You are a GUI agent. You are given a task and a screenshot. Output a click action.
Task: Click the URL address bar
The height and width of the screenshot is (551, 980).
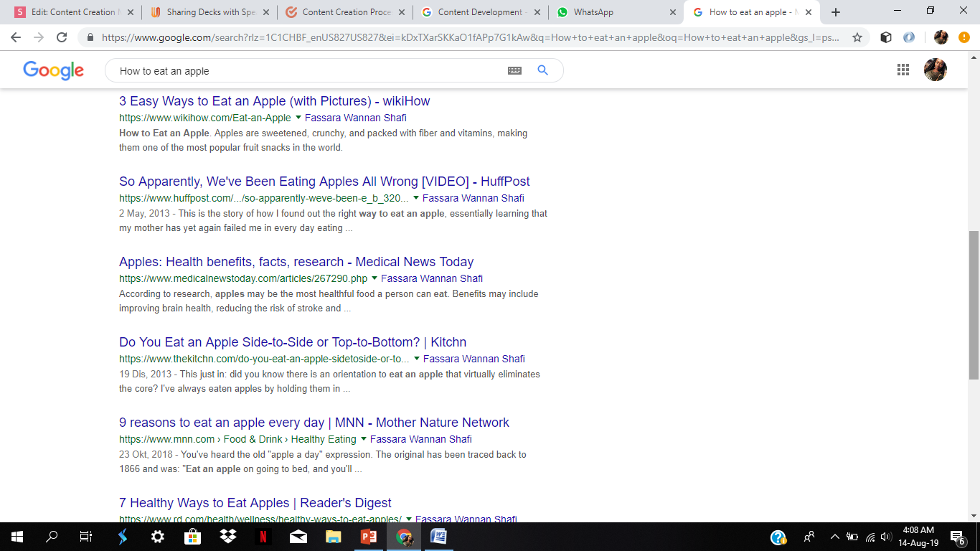[470, 38]
